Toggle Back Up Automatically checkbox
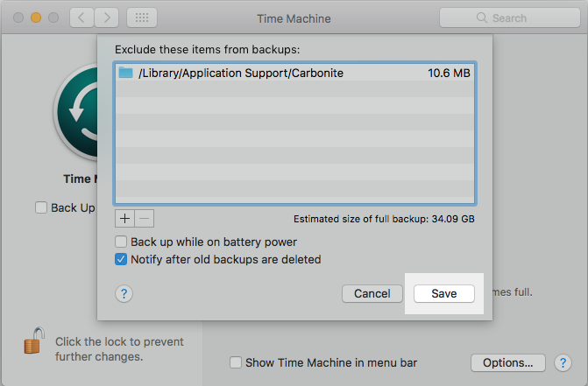Image resolution: width=588 pixels, height=386 pixels. pyautogui.click(x=41, y=208)
